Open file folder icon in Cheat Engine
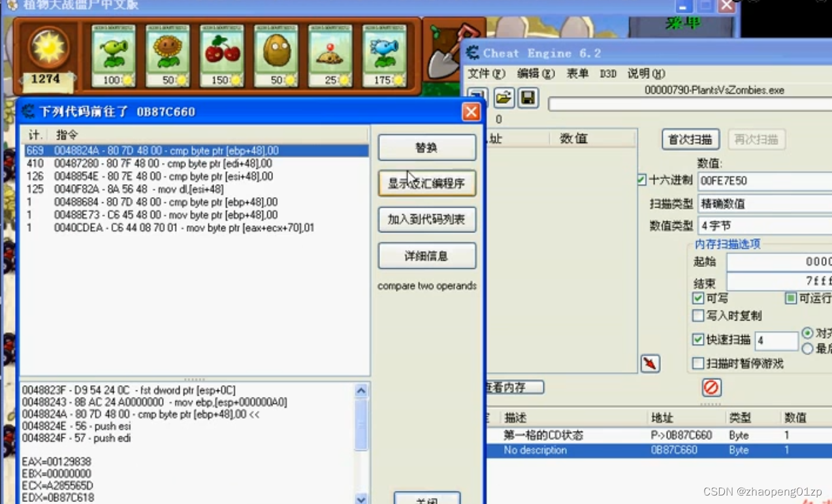 pos(504,98)
